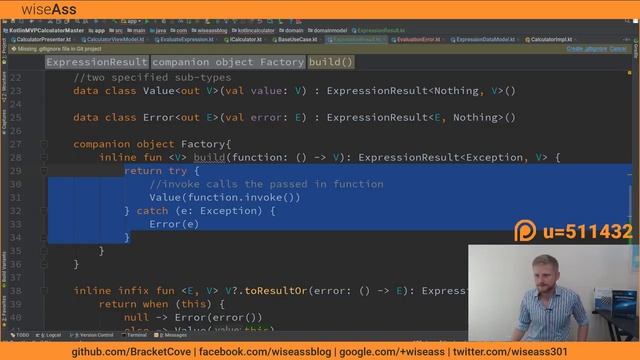
Task: Click line number 23 in gutter
Action: 16,91
